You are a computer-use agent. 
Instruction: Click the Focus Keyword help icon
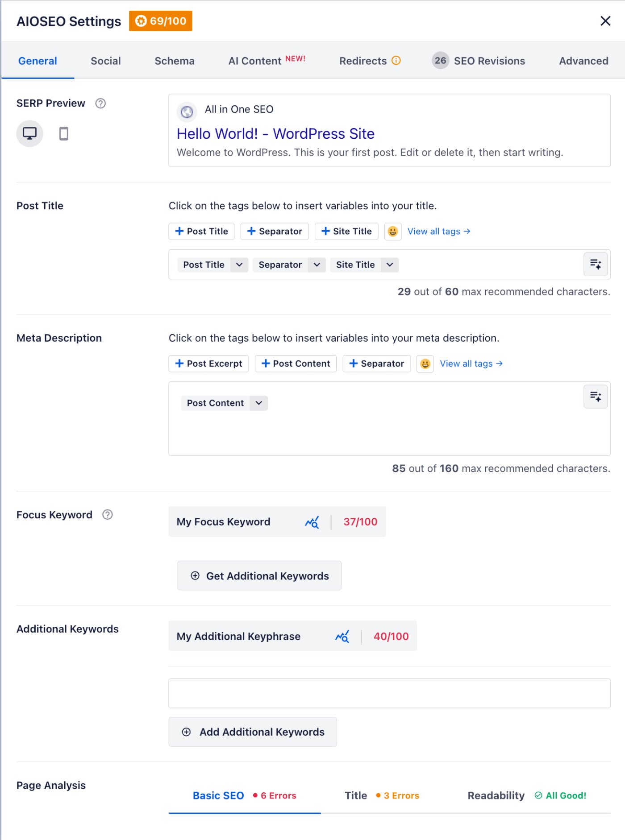point(108,515)
